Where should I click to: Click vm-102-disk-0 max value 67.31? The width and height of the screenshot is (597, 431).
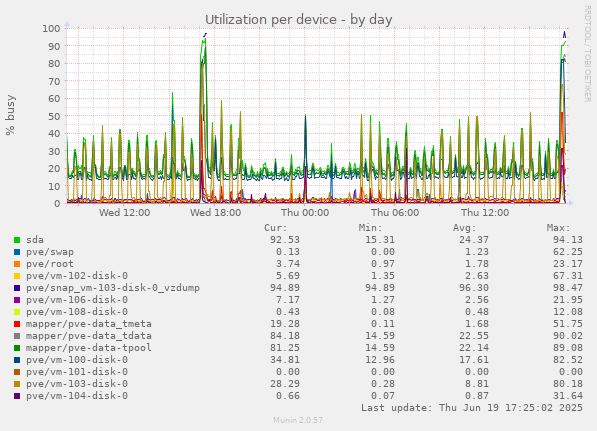pos(568,276)
